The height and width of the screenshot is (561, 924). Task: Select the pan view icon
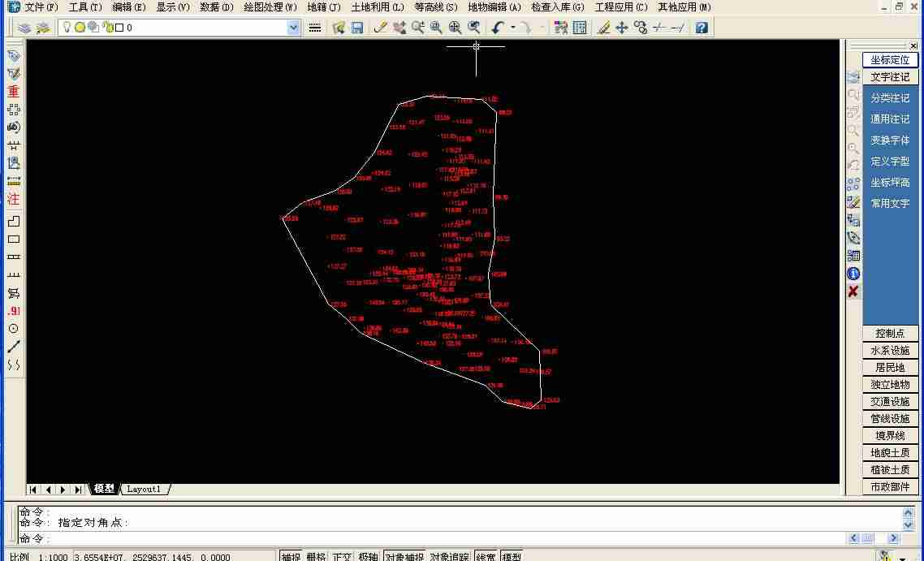pyautogui.click(x=399, y=28)
